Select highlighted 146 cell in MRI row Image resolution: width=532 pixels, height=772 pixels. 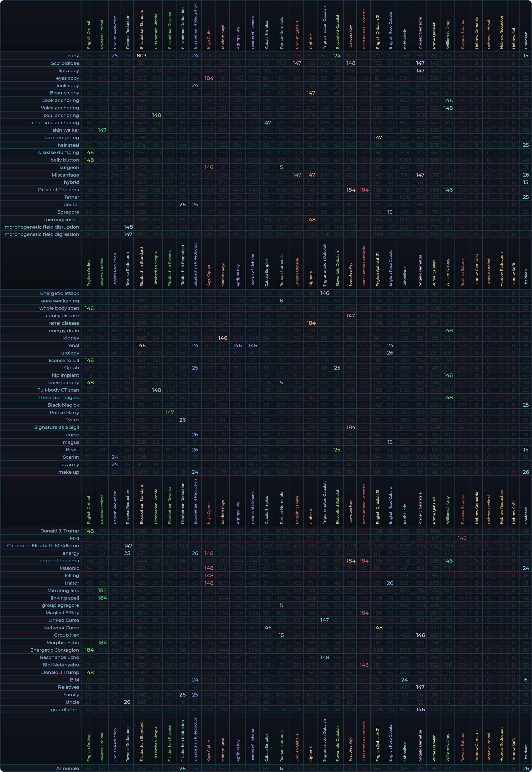[462, 539]
